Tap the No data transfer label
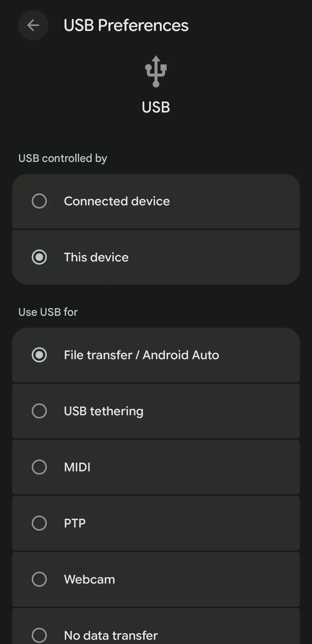The image size is (312, 644). pos(111,635)
